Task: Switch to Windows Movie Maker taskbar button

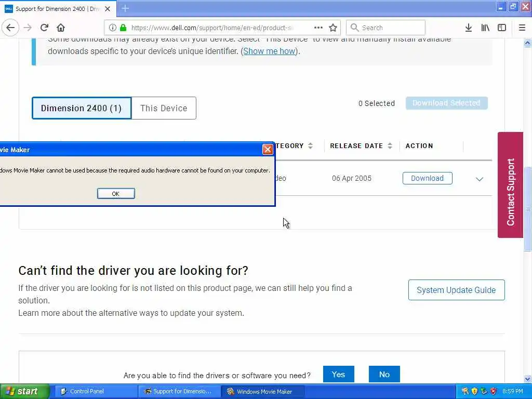Action: [x=262, y=392]
